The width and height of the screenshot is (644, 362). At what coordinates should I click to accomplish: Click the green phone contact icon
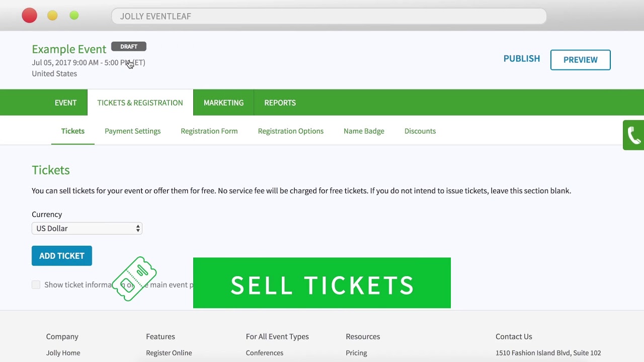(x=633, y=135)
